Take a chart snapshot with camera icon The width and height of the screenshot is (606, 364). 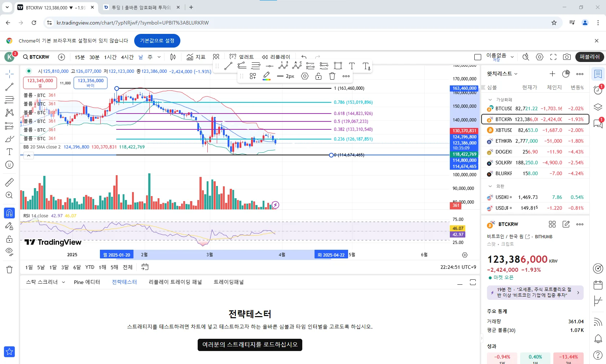click(x=567, y=57)
